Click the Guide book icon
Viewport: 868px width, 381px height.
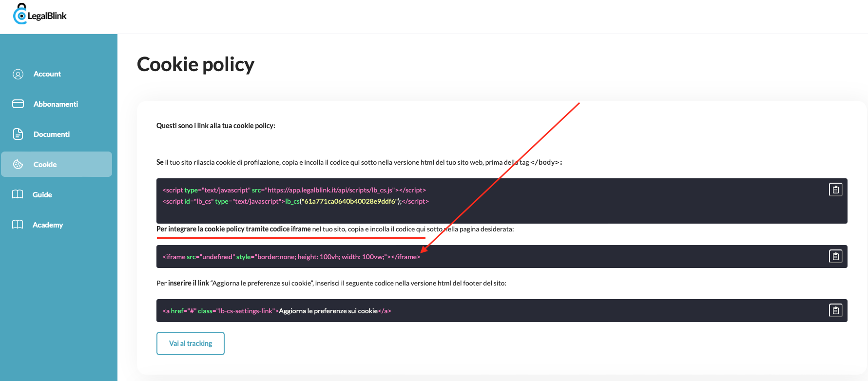point(18,194)
